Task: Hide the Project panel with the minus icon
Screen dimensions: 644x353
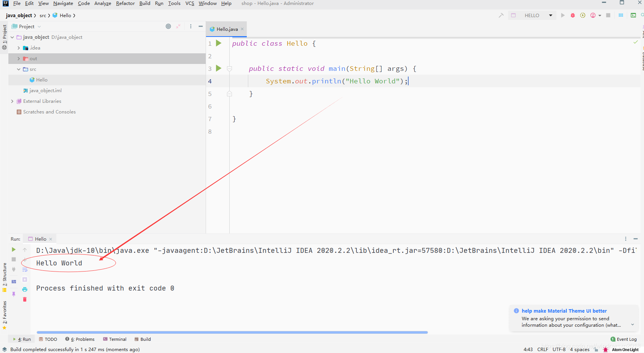Action: (201, 26)
